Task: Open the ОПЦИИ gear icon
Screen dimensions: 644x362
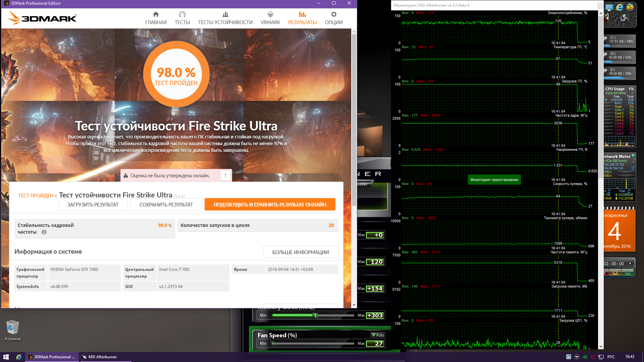Action: [333, 14]
